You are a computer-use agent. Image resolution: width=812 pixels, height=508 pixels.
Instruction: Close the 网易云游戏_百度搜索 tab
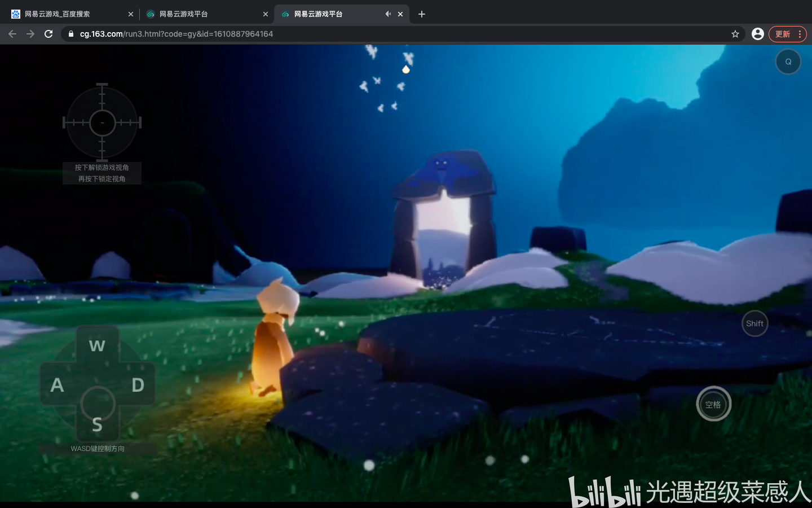coord(131,14)
